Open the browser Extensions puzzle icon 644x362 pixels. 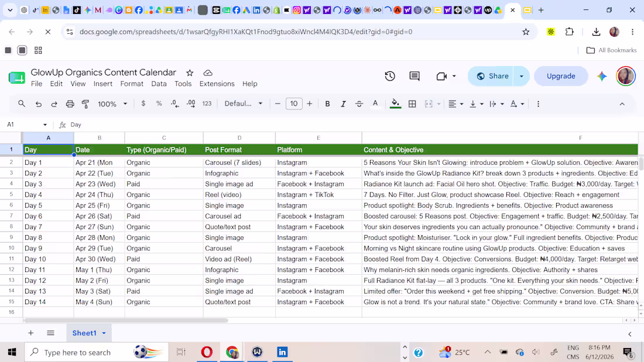pos(569,32)
